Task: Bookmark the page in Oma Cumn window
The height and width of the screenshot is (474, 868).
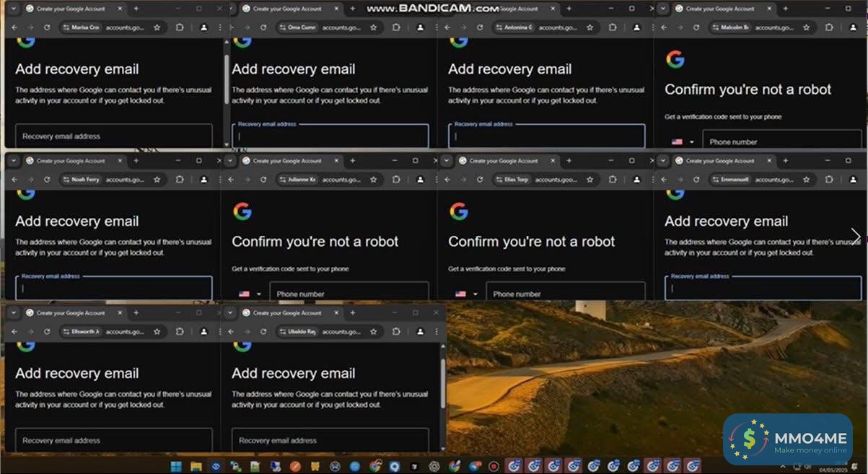Action: click(373, 27)
